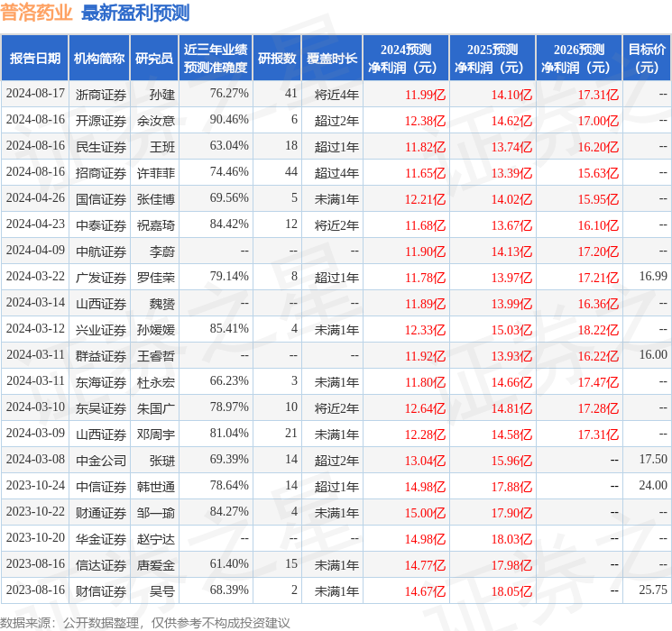Select 财信证券 institution cell
This screenshot has width=672, height=631.
(101, 590)
